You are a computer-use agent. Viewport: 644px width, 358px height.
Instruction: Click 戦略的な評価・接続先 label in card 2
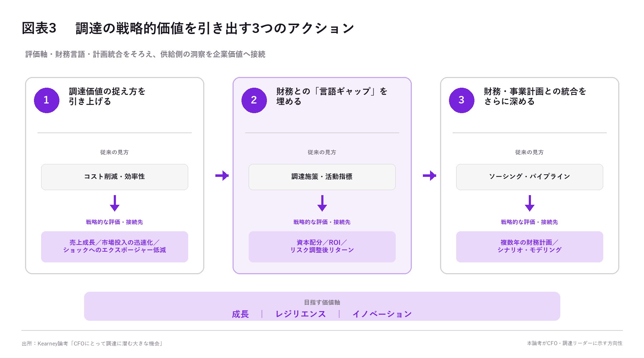[322, 222]
